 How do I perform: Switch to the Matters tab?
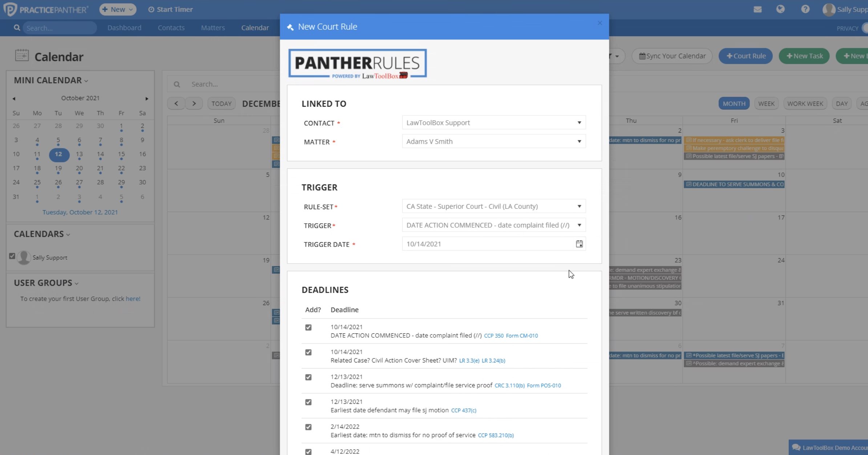pos(213,28)
